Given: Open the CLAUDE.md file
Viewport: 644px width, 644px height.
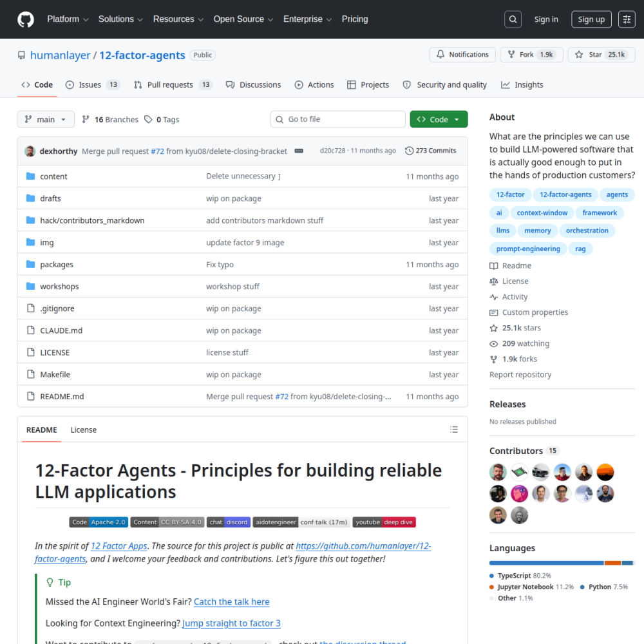Looking at the screenshot, I should click(61, 330).
